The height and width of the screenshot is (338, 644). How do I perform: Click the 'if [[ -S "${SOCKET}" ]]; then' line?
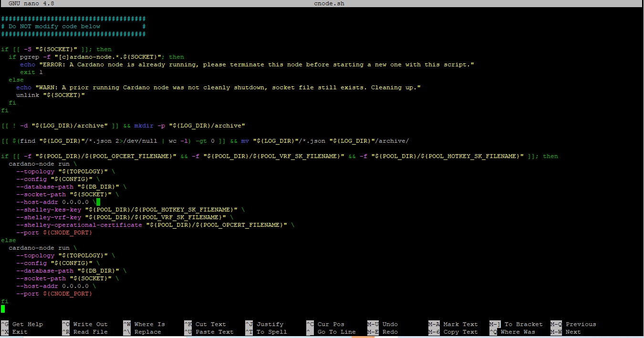click(56, 49)
